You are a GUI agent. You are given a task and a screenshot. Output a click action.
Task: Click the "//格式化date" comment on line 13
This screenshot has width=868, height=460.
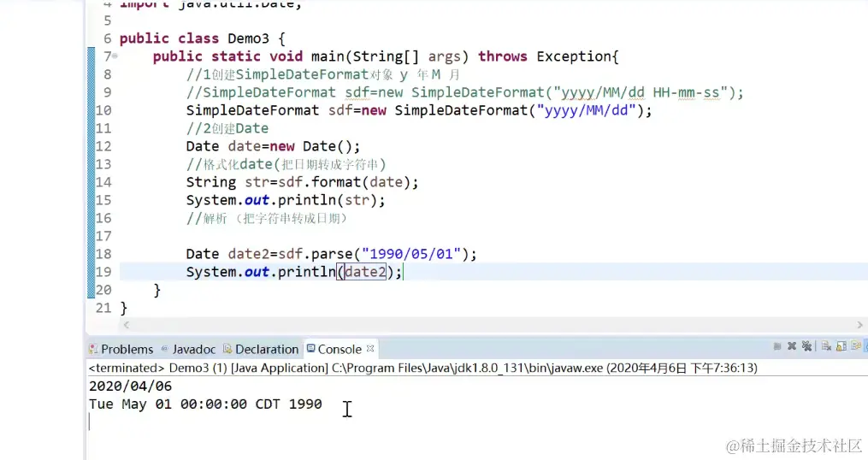pos(286,164)
